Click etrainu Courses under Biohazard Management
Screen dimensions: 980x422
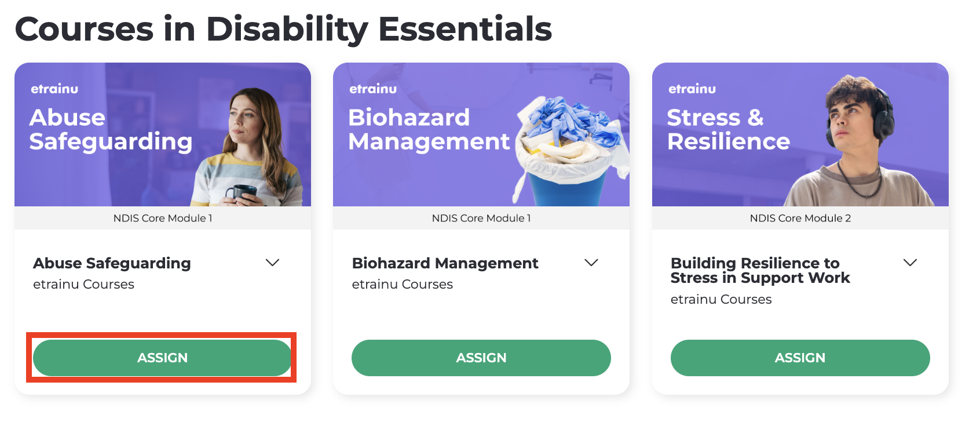click(403, 284)
